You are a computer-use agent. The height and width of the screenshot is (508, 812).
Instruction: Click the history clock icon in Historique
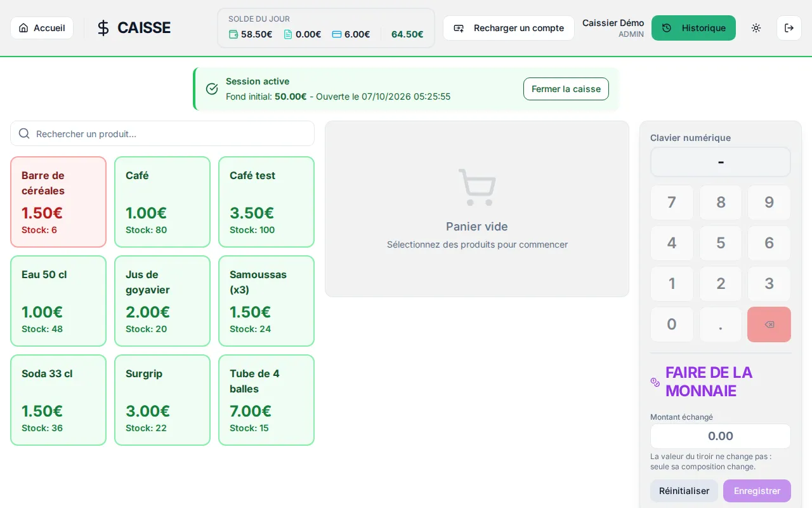(x=667, y=28)
